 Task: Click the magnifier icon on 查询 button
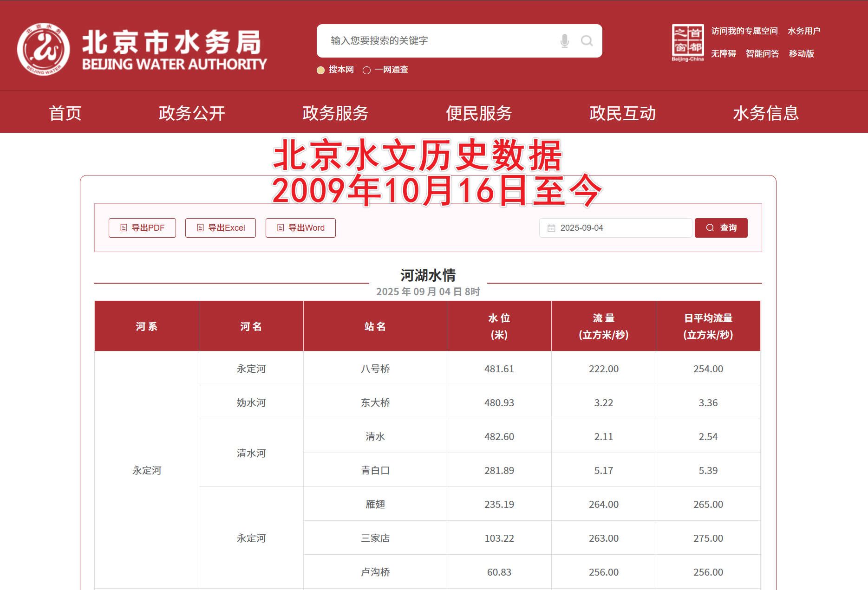tap(709, 228)
